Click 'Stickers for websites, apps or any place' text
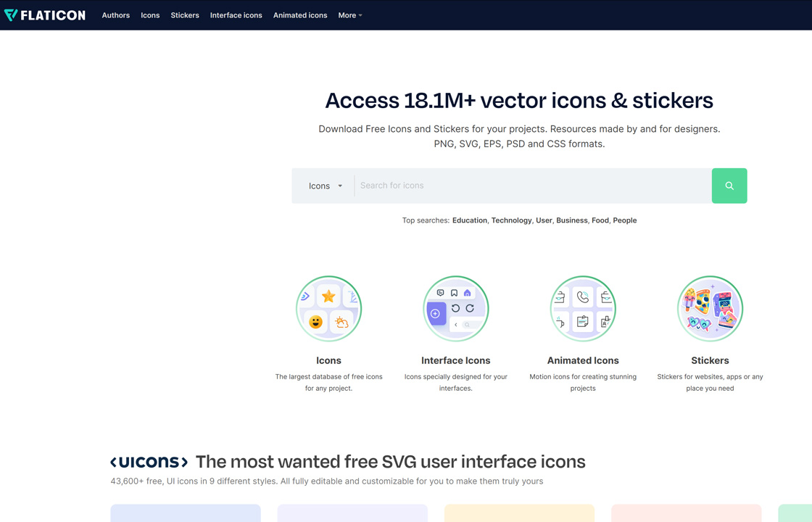Screen dimensions: 812x522 [x=710, y=383]
